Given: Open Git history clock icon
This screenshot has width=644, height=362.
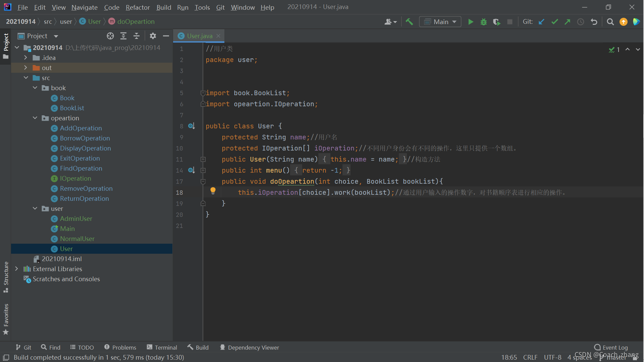Looking at the screenshot, I should pyautogui.click(x=581, y=22).
